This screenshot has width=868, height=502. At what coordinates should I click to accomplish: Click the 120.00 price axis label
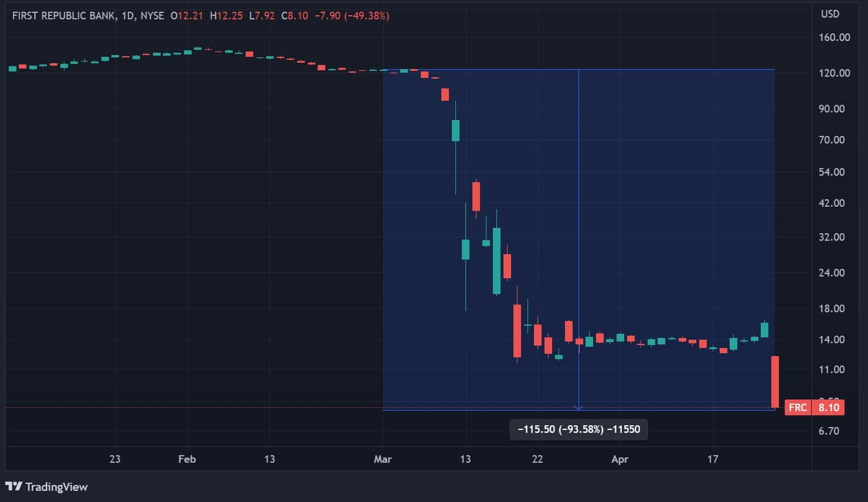pos(834,73)
